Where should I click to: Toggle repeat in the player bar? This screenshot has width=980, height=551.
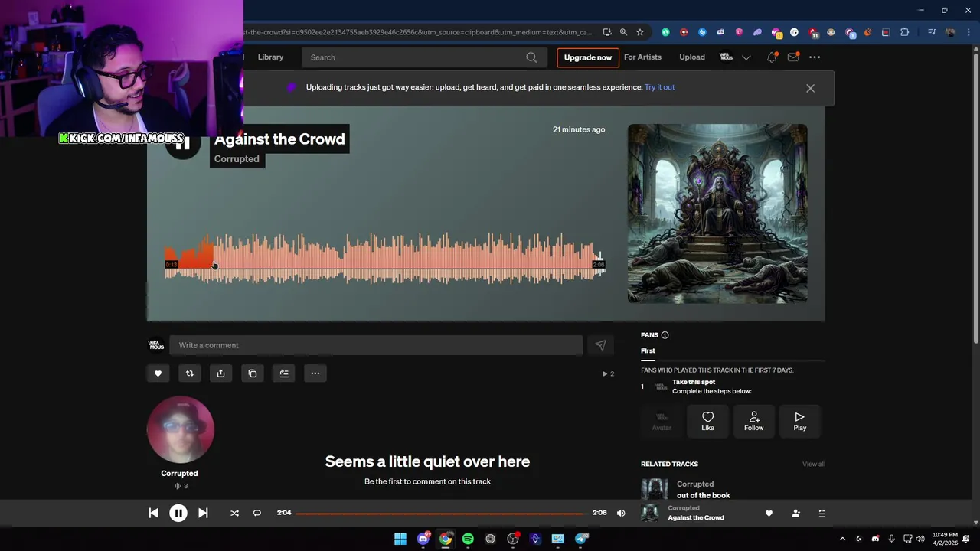[x=257, y=514]
